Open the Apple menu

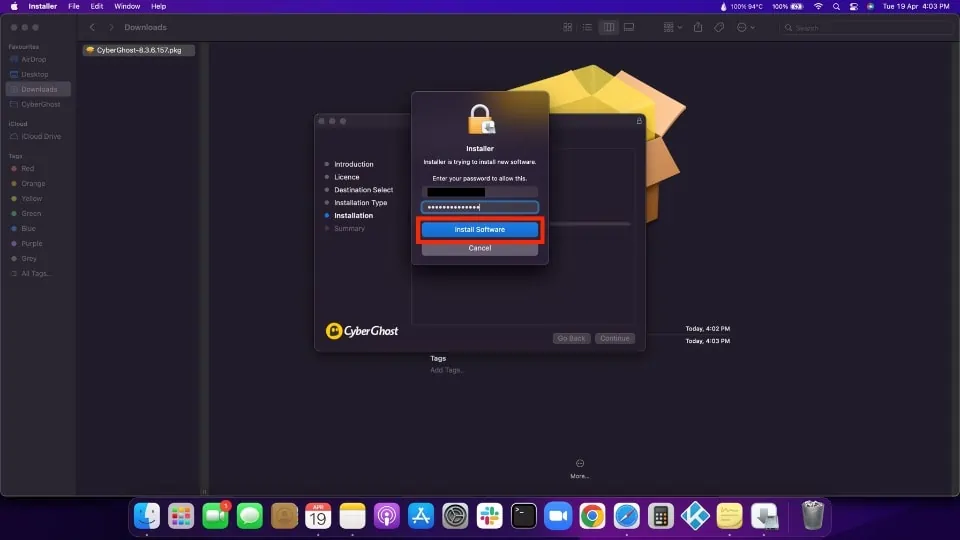tap(14, 6)
